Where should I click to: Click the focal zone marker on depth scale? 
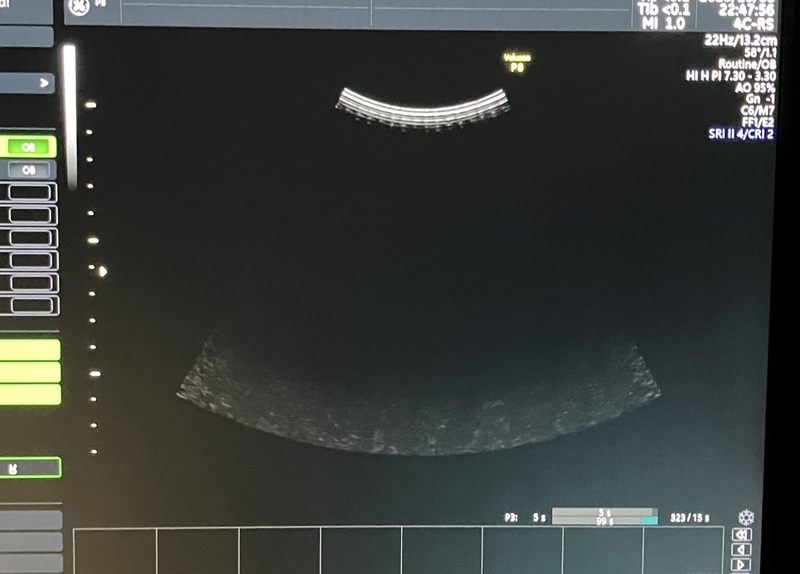pos(102,271)
